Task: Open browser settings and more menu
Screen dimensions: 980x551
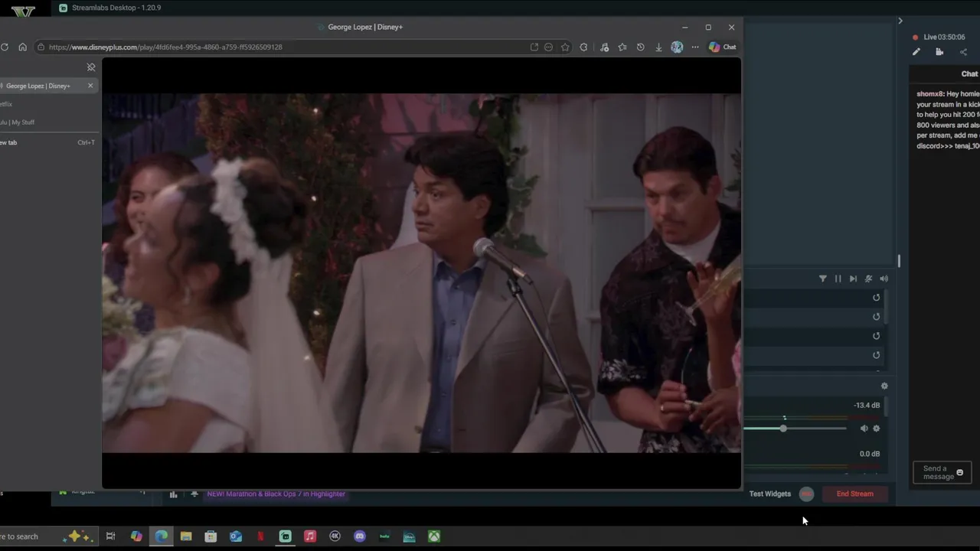Action: click(695, 47)
